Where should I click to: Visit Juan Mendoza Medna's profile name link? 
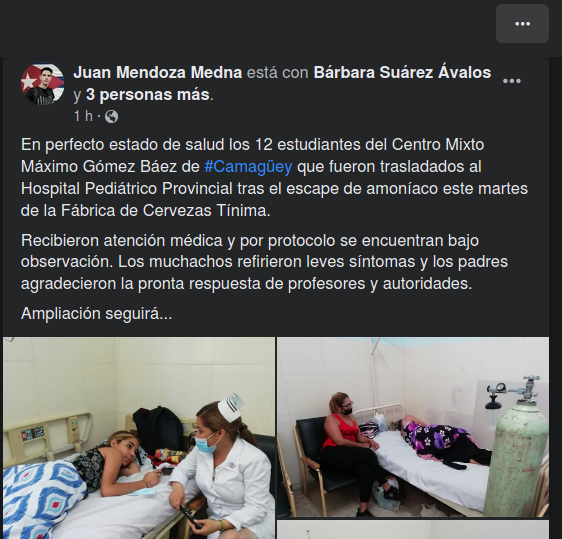(x=158, y=72)
